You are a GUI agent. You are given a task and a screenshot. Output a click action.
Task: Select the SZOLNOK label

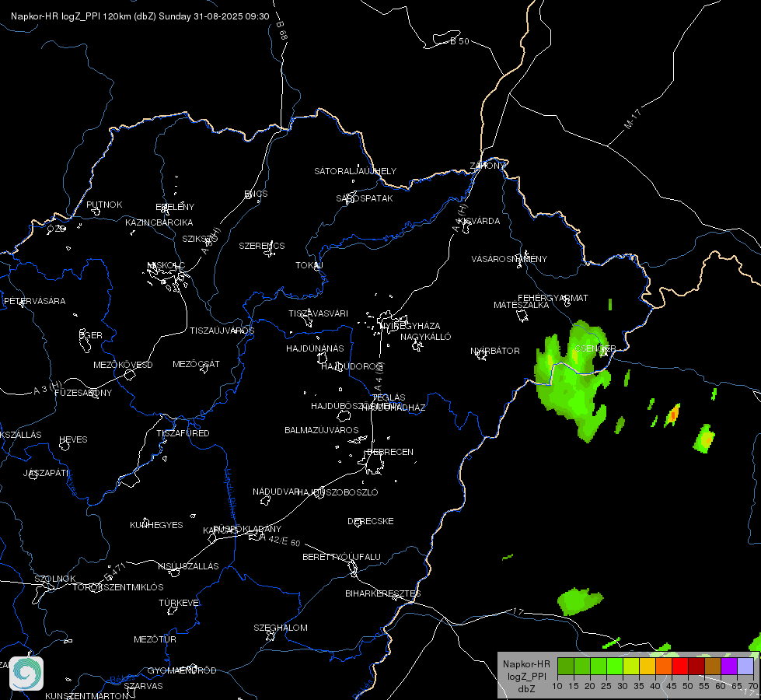point(55,579)
